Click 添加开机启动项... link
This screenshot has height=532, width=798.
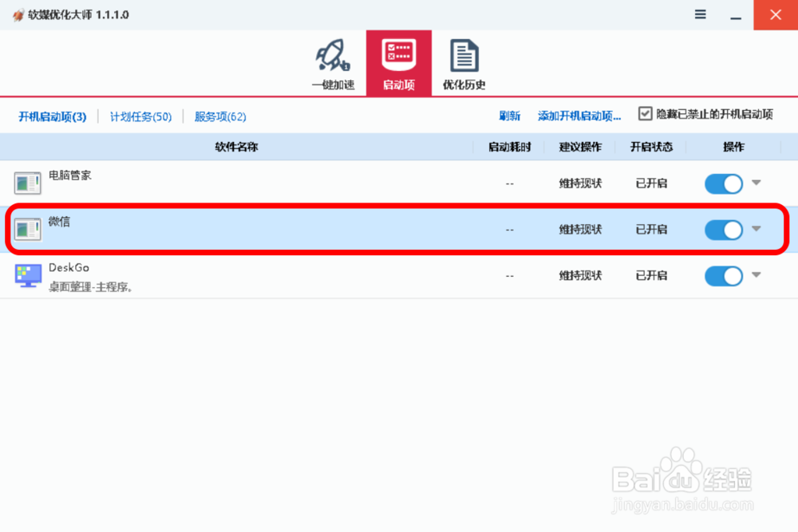point(579,116)
